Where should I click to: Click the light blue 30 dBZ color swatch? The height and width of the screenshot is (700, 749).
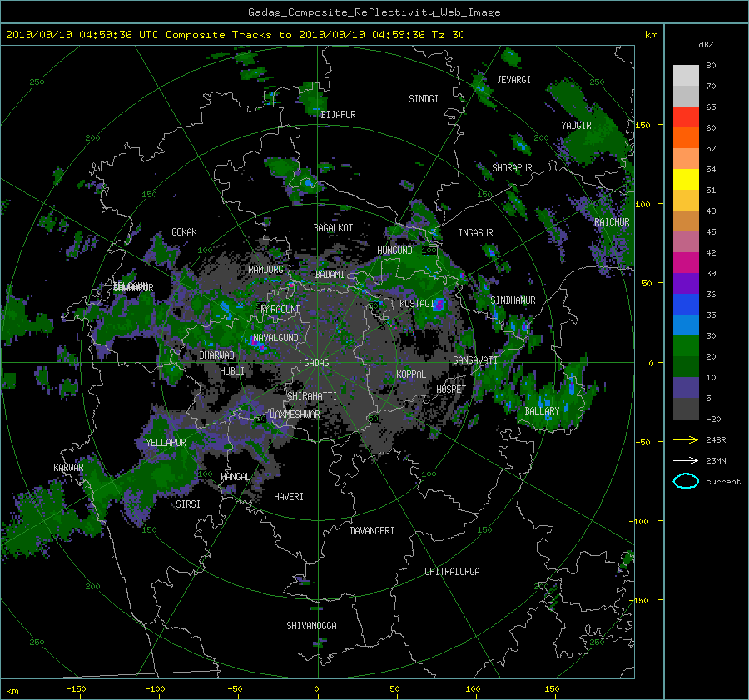pyautogui.click(x=686, y=325)
